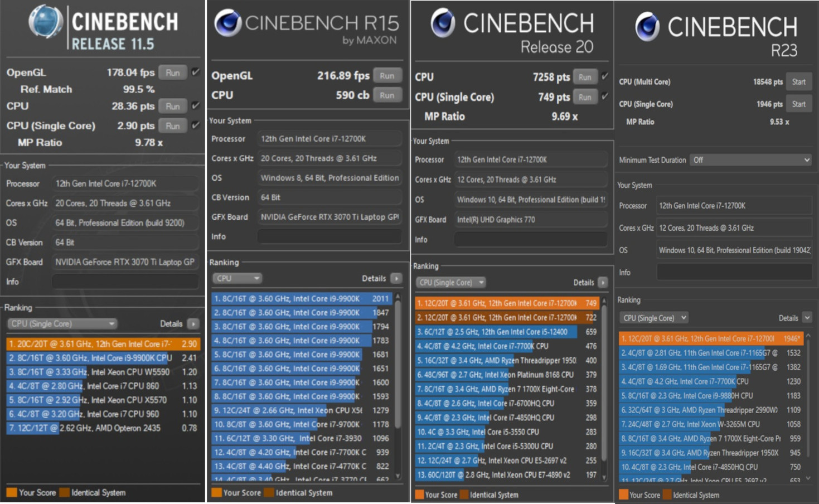This screenshot has width=819, height=504.
Task: Open the CPU ranking dropdown in R15
Action: tap(237, 278)
